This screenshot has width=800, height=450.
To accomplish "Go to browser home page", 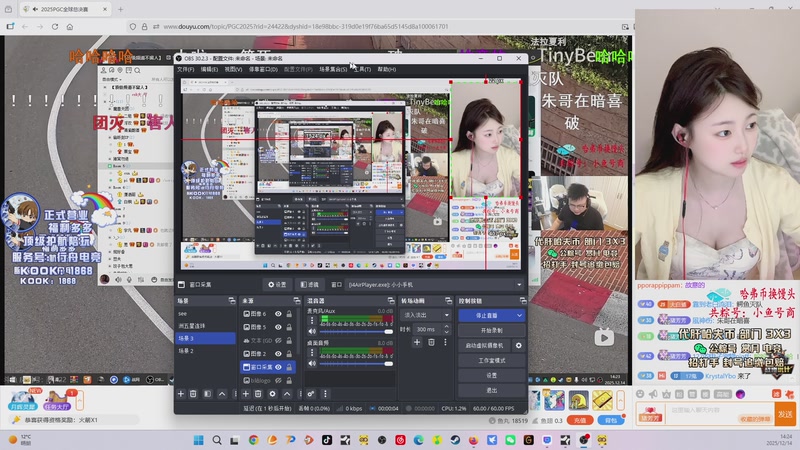I will [70, 27].
